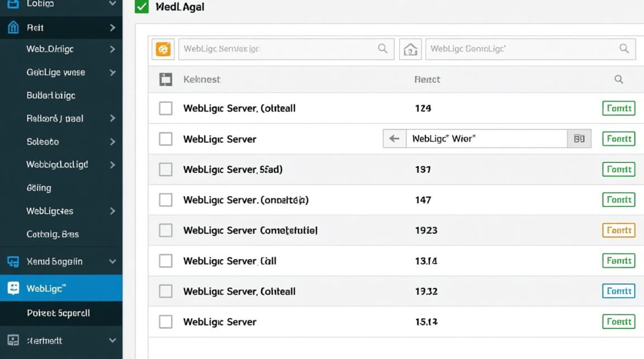644x359 pixels.
Task: Click the magnifier in the left search field
Action: click(x=382, y=48)
